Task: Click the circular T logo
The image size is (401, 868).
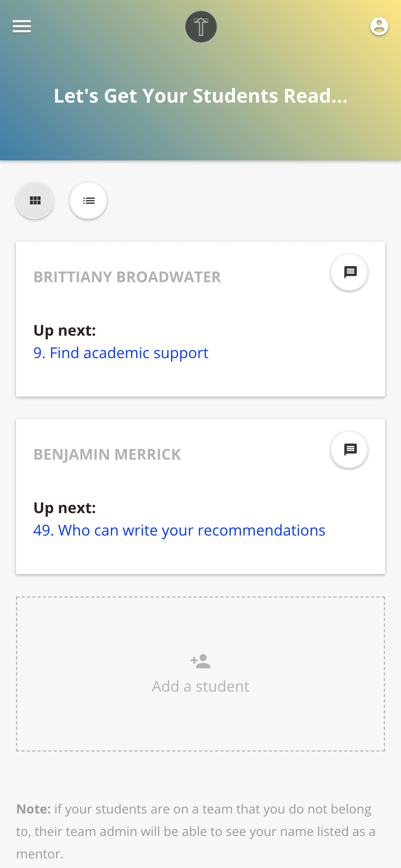Action: [x=201, y=27]
